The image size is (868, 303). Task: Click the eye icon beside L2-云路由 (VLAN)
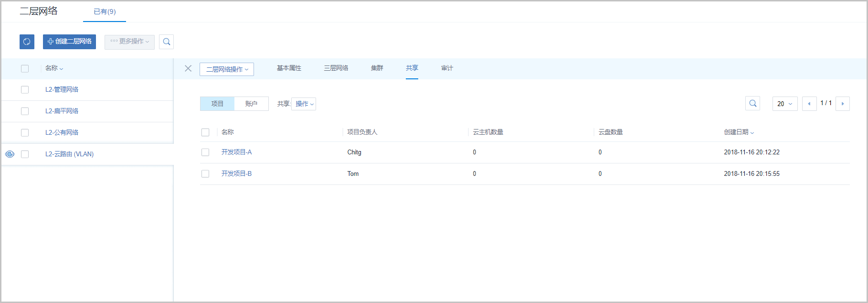pos(10,154)
